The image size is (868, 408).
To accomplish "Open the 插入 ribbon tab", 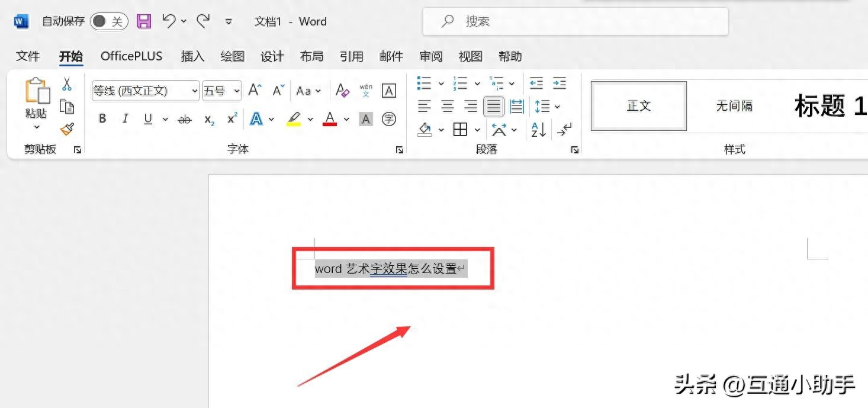I will click(192, 56).
